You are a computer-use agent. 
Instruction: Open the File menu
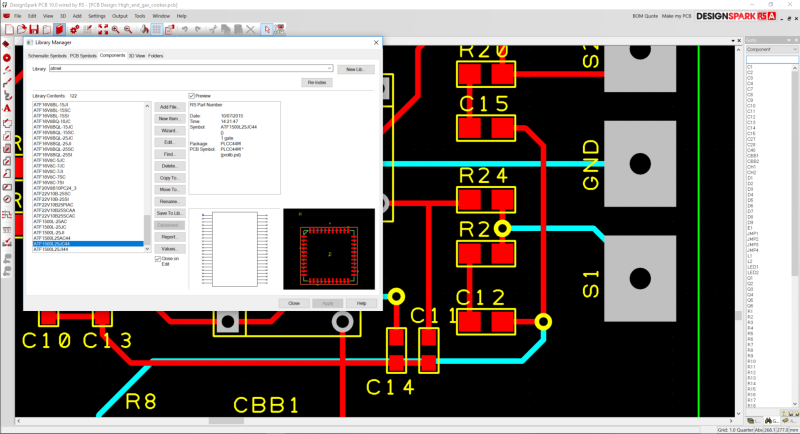[18, 16]
